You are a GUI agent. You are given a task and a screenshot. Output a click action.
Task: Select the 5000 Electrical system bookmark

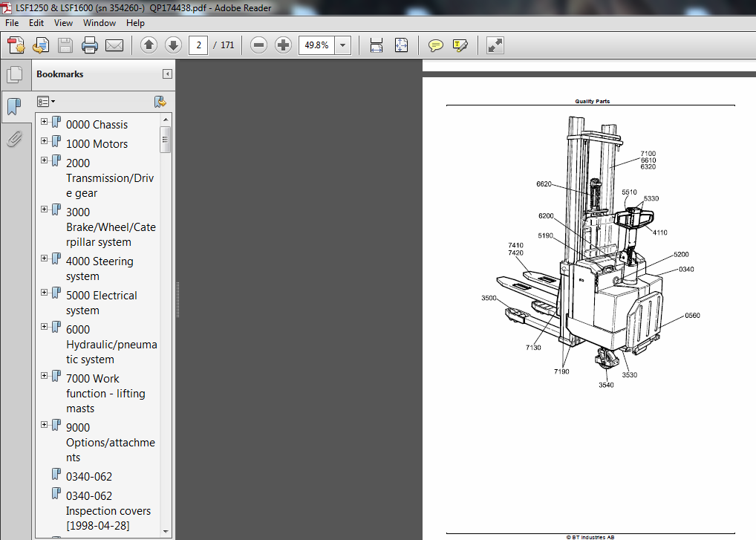tap(102, 303)
